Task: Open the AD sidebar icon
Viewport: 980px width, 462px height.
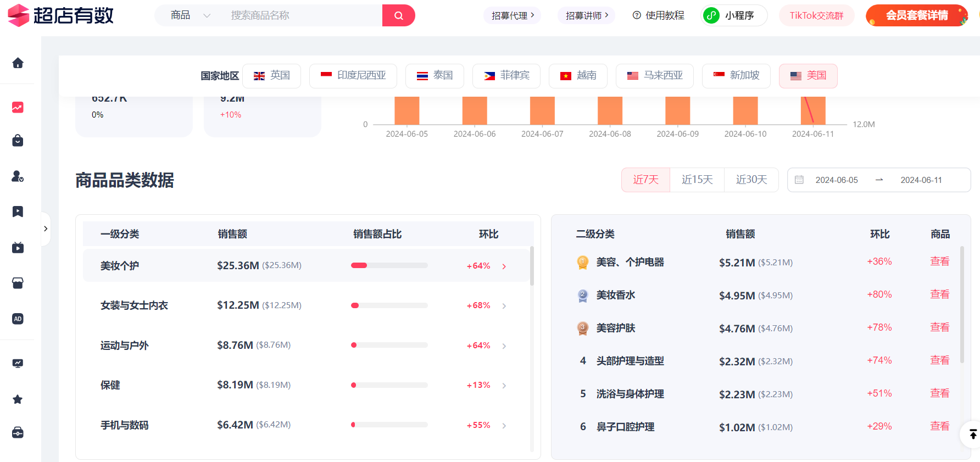Action: (18, 319)
